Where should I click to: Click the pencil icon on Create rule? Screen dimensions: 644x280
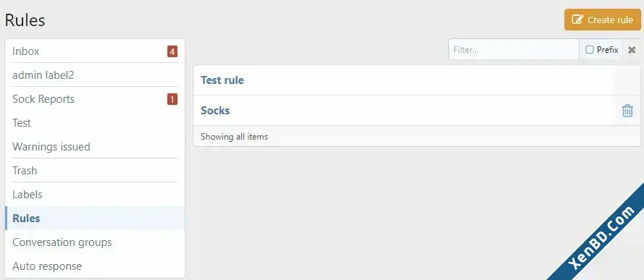[577, 20]
